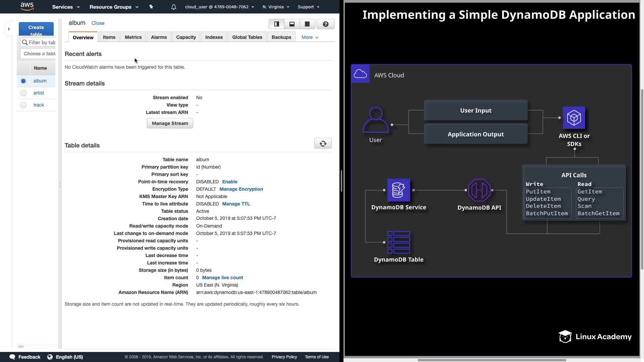Click the AWS logo home icon
Screen dimensions: 644x362
[x=27, y=6]
